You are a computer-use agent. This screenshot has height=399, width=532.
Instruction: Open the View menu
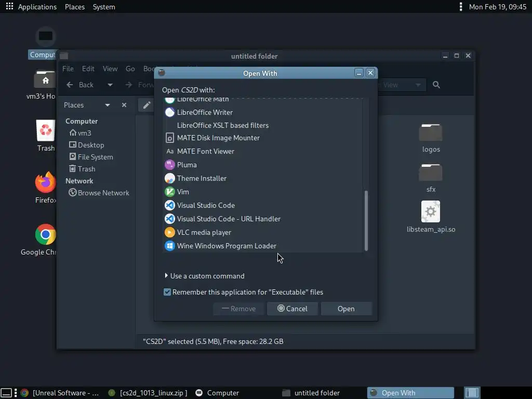(x=110, y=69)
